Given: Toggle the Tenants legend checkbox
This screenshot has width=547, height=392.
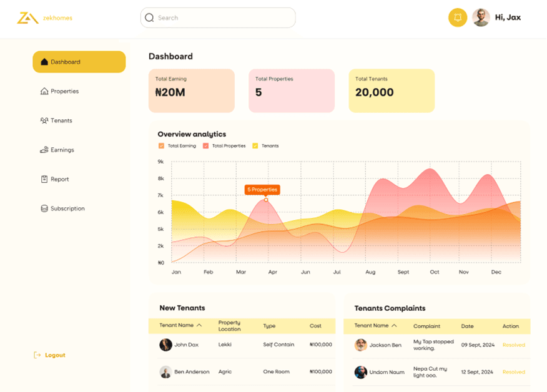Looking at the screenshot, I should point(255,146).
